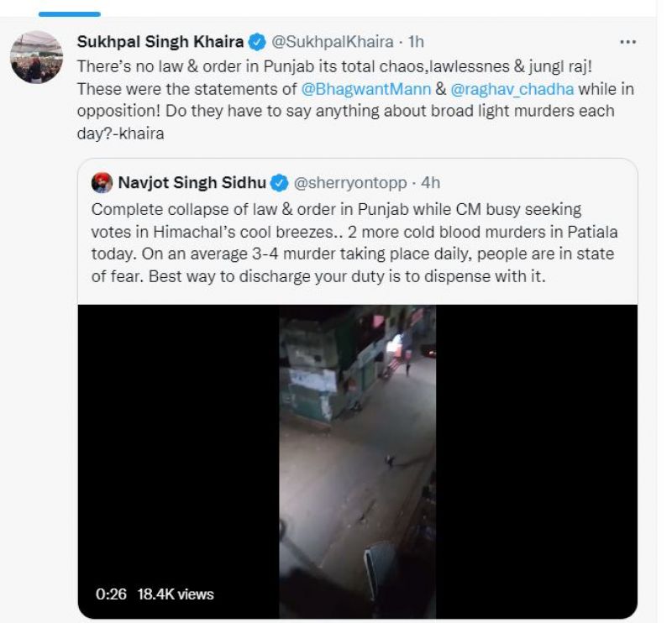Click the Navjot Singh Sidhu display name

click(x=192, y=183)
